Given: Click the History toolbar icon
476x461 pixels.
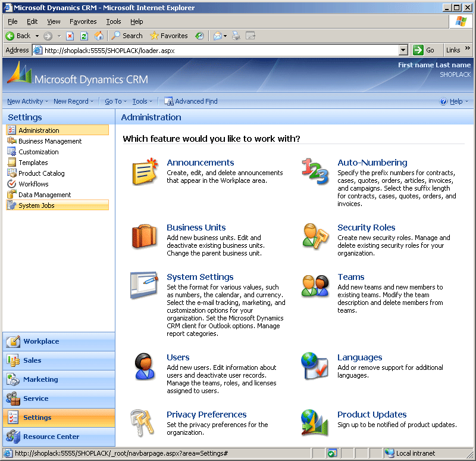Looking at the screenshot, I should [199, 36].
